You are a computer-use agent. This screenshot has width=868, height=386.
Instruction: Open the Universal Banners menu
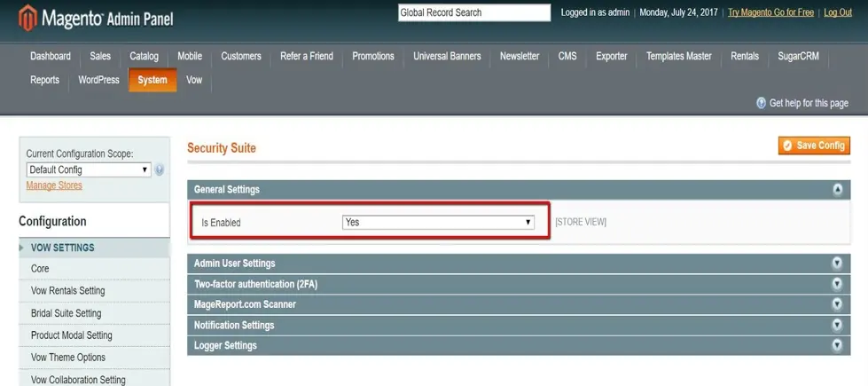447,56
